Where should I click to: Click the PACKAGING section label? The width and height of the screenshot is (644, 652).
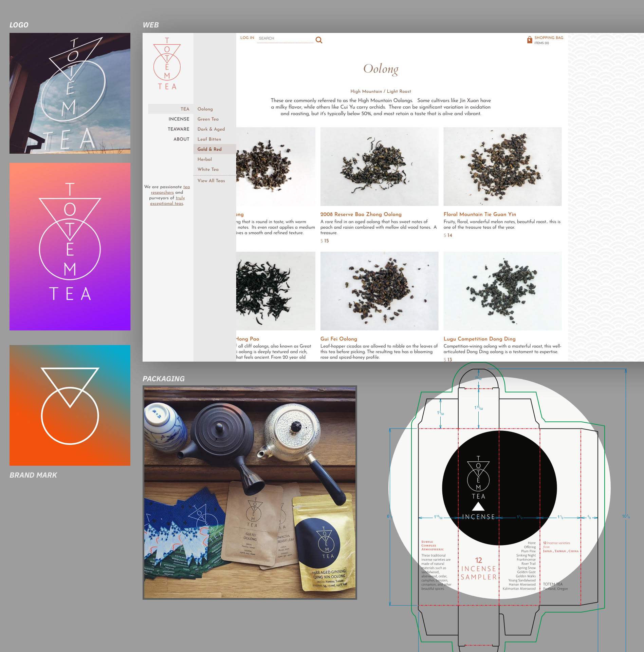pyautogui.click(x=164, y=379)
